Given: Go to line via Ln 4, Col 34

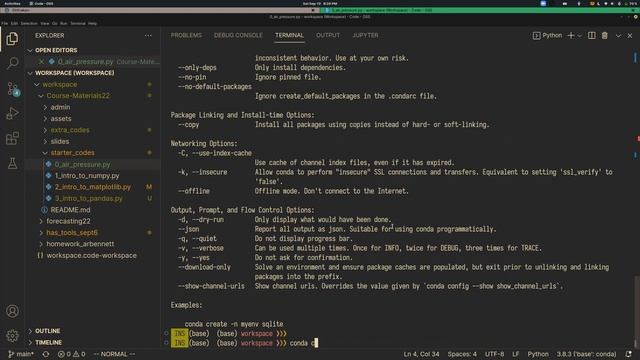Looking at the screenshot, I should pyautogui.click(x=421, y=354).
